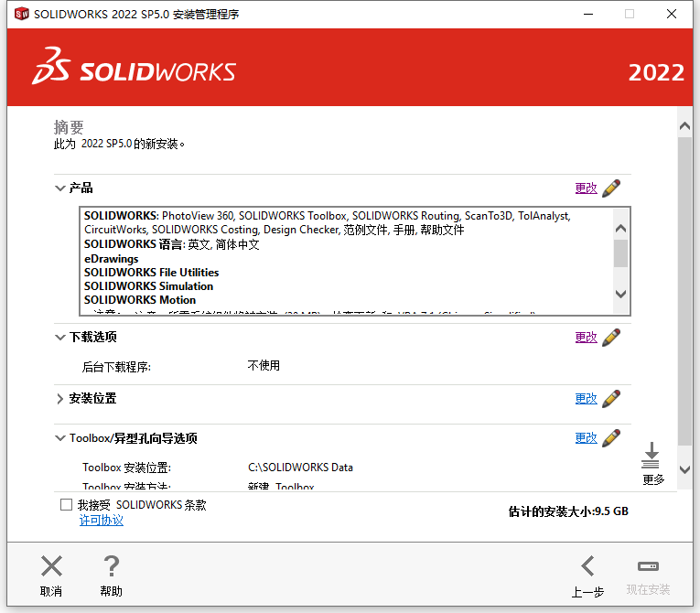Click the 更改 link for 下载选项

click(587, 337)
